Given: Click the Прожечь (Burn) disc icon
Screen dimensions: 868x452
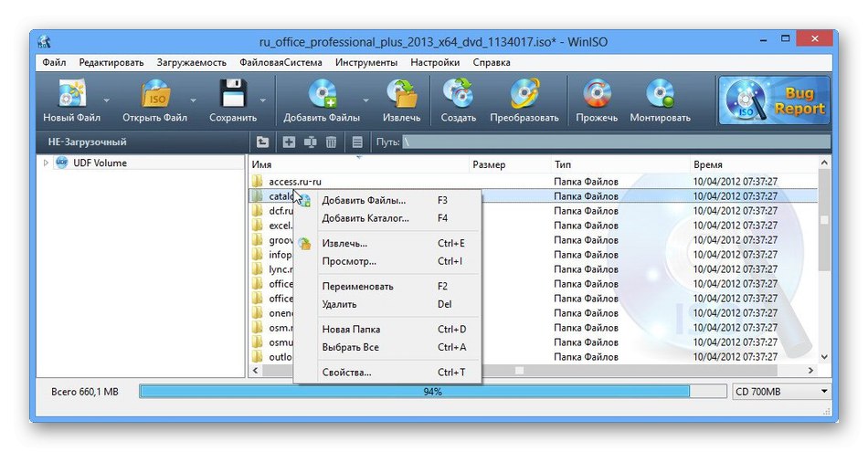Looking at the screenshot, I should [x=597, y=93].
